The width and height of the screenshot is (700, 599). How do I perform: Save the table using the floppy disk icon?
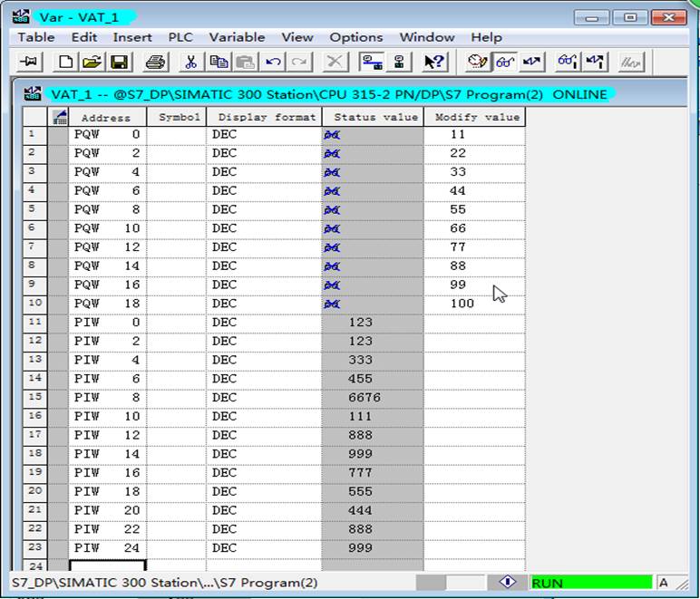click(119, 62)
